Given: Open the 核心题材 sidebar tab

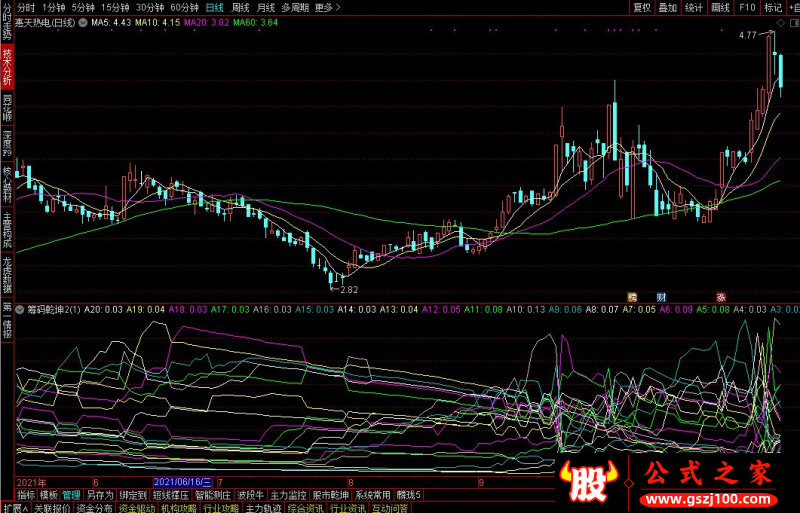Looking at the screenshot, I should (7, 184).
